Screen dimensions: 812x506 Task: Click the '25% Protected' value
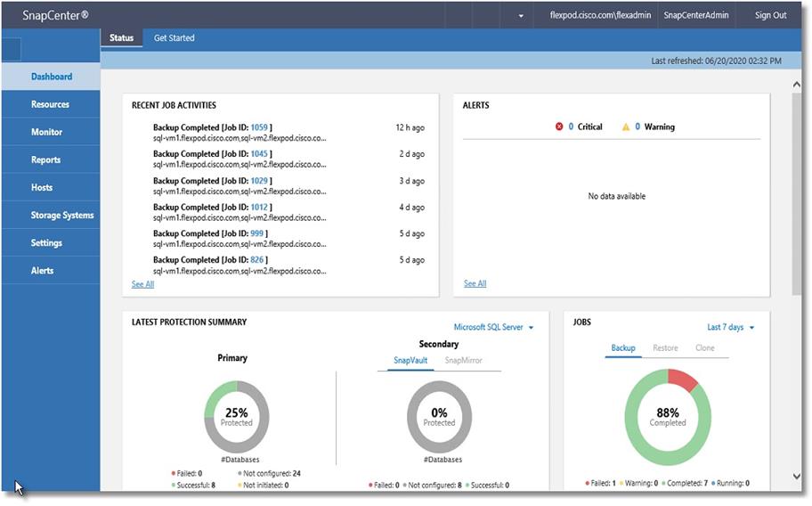pyautogui.click(x=237, y=417)
